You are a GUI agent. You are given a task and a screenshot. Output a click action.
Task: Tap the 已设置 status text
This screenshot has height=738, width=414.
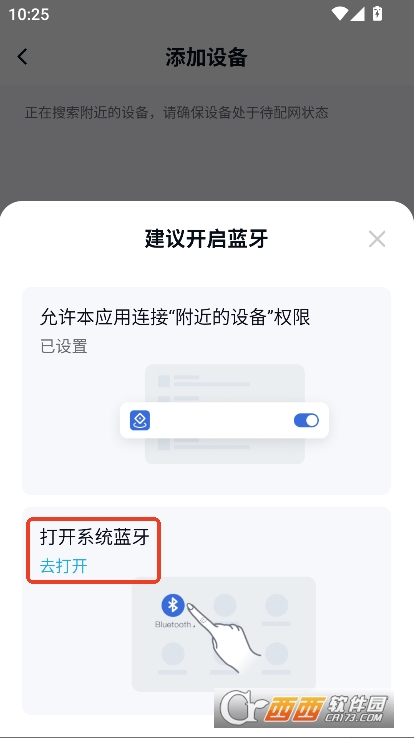(64, 346)
